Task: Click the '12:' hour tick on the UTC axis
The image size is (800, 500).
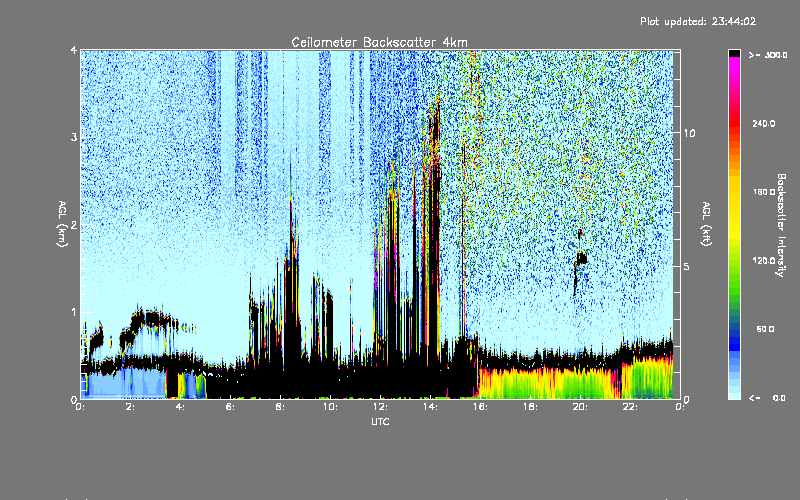Action: [x=380, y=407]
